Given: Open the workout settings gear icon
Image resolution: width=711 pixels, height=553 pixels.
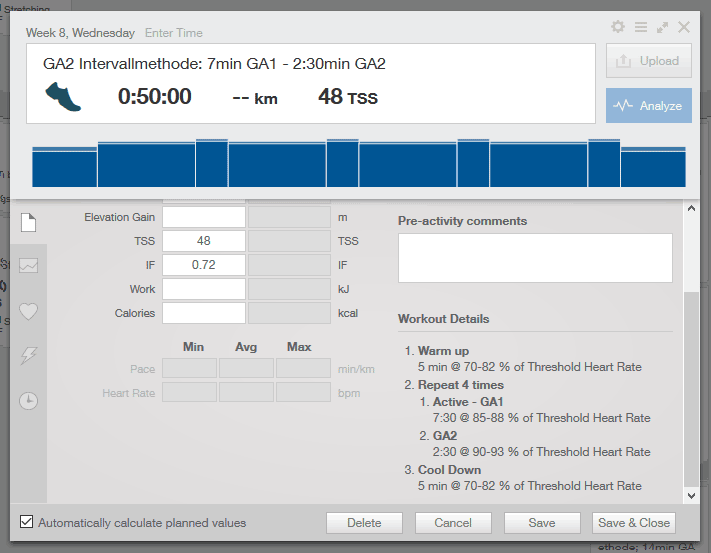Looking at the screenshot, I should tap(618, 27).
